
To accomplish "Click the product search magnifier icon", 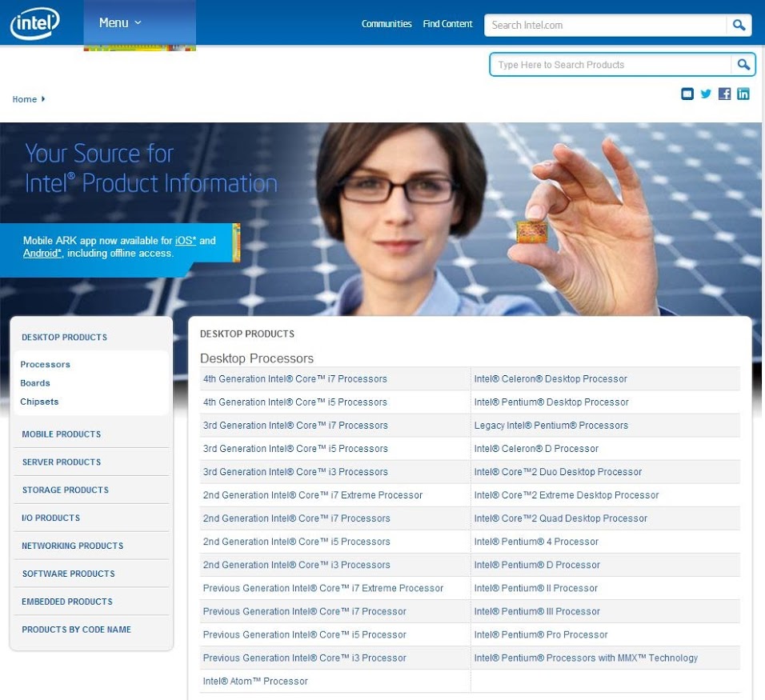I will (x=743, y=64).
